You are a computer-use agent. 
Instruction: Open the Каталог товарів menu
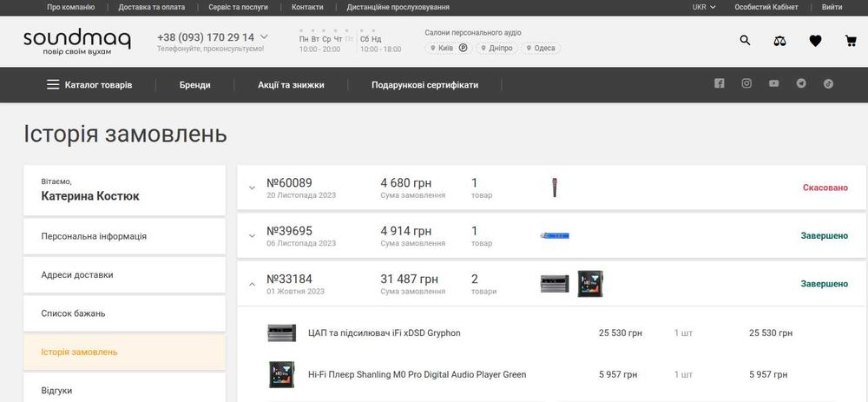point(89,85)
